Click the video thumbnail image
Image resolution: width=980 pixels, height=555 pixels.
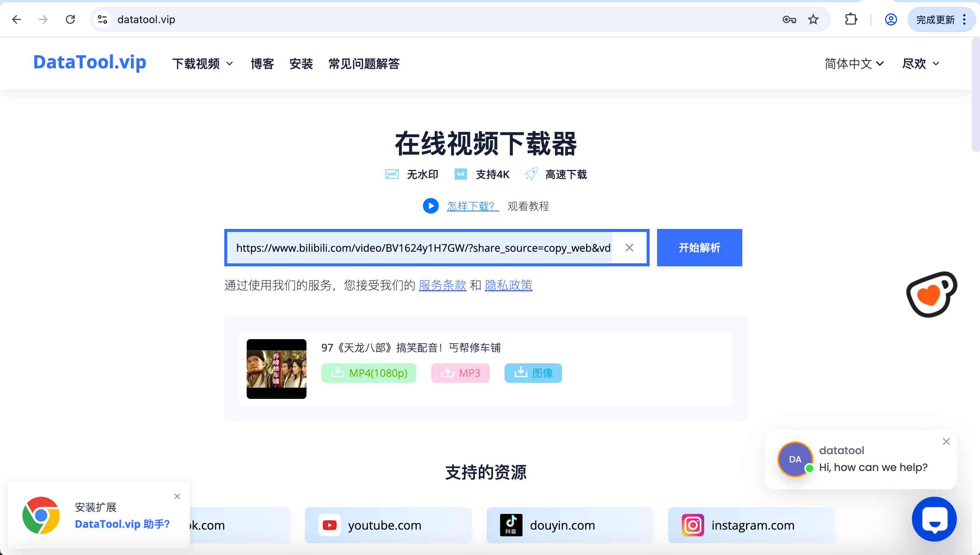(276, 369)
